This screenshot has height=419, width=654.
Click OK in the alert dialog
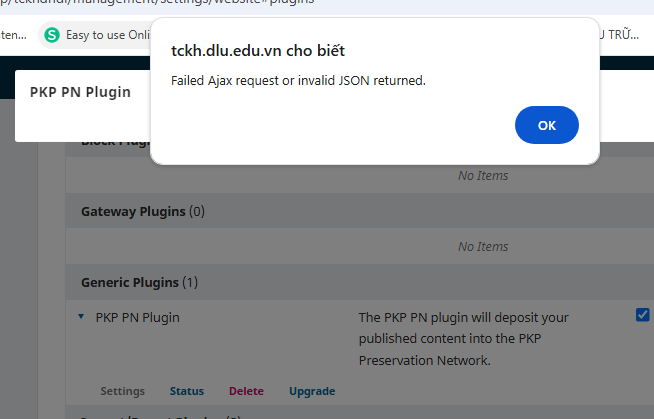click(x=546, y=125)
